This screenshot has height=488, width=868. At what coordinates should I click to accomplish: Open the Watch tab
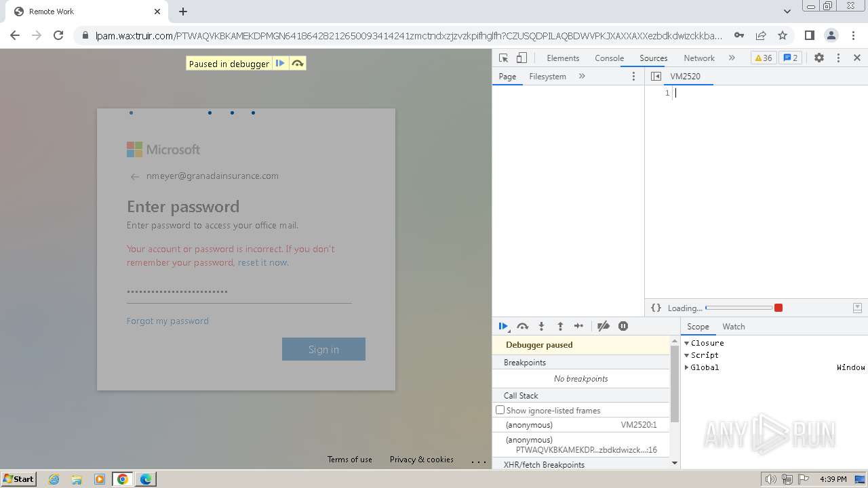(734, 327)
